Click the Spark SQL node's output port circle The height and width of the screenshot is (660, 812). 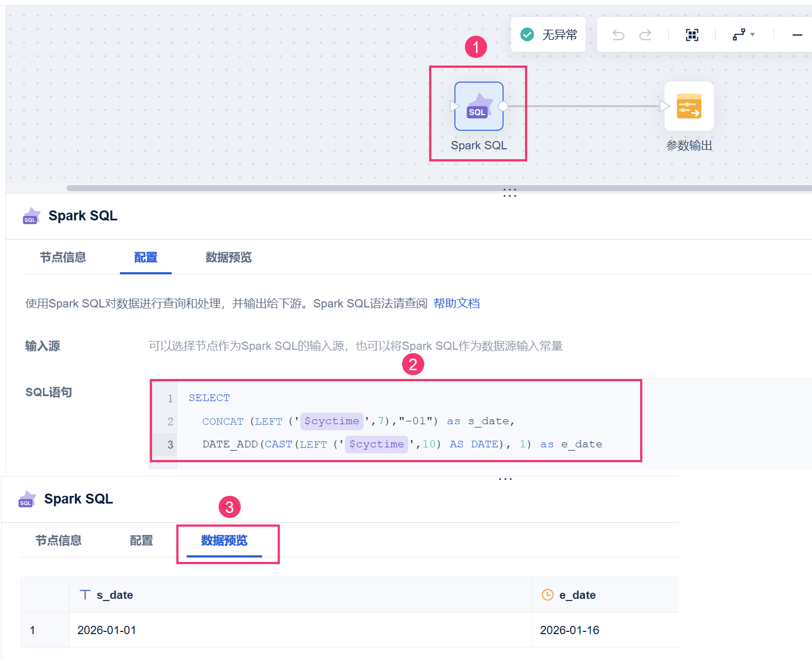tap(503, 106)
